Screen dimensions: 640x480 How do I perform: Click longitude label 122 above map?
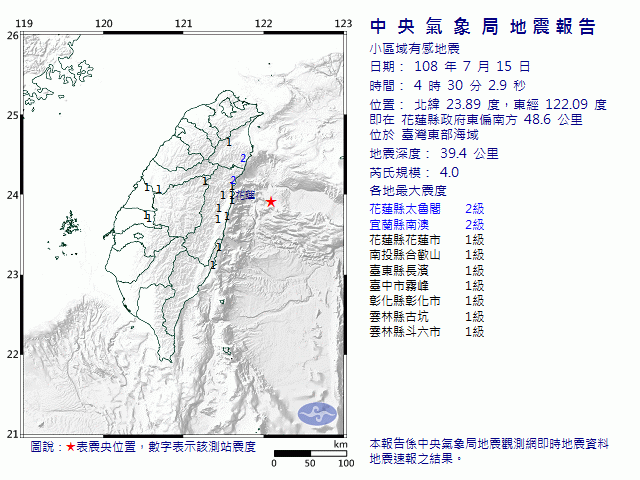263,24
